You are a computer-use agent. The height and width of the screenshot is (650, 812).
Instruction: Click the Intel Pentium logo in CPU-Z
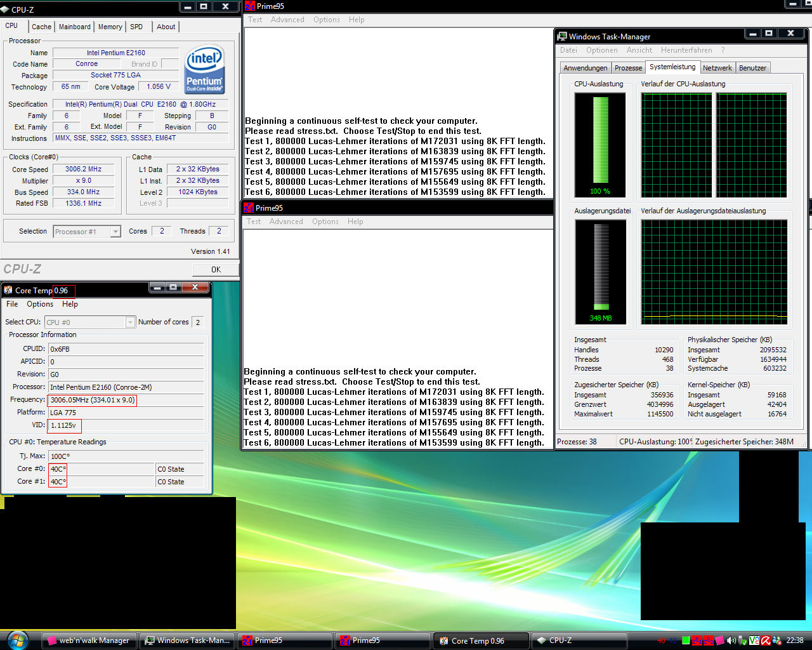tap(204, 69)
